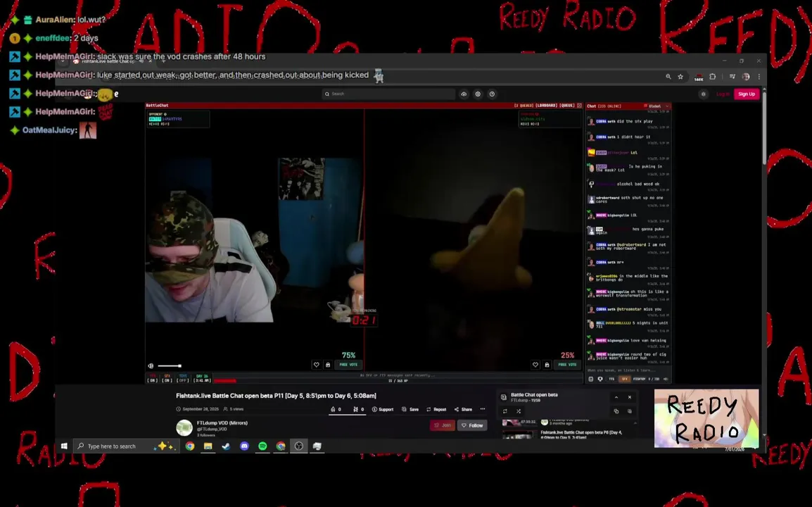812x507 pixels.
Task: Click the dislike icon under video title
Action: click(356, 409)
